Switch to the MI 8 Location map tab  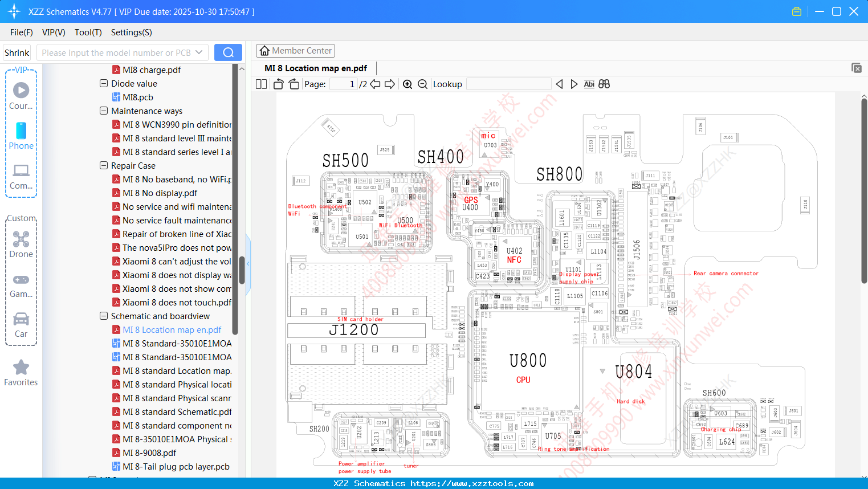pyautogui.click(x=315, y=68)
